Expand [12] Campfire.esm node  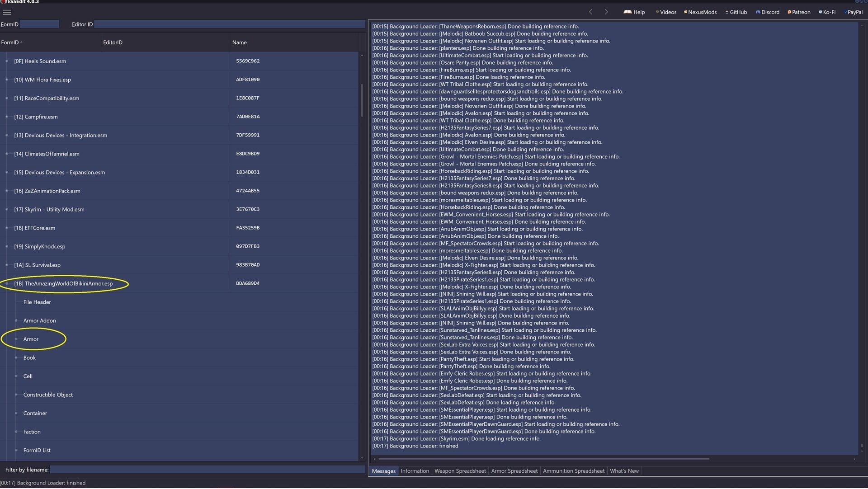[7, 117]
